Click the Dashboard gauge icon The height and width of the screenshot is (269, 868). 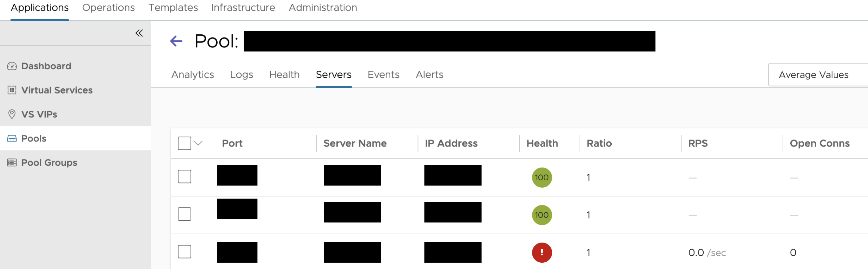[12, 66]
